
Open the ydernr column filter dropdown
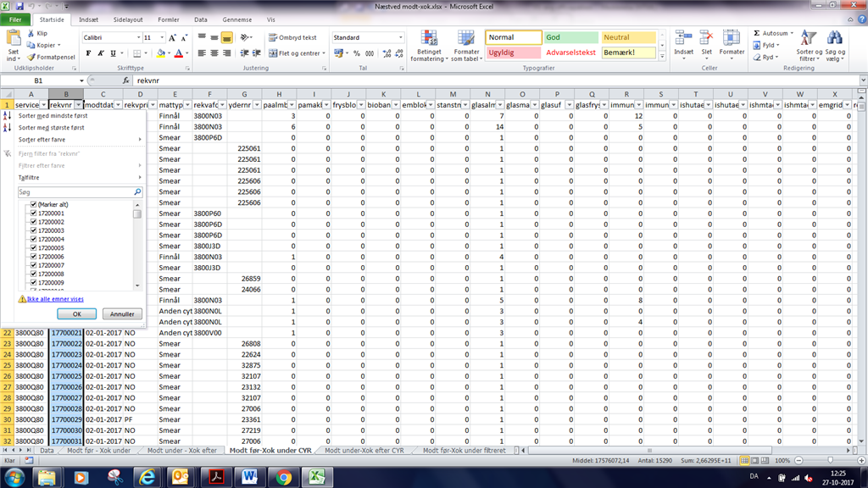tap(257, 104)
